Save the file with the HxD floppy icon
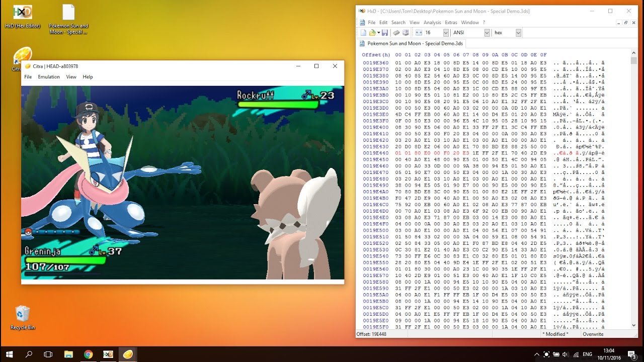The width and height of the screenshot is (644, 362). point(385,33)
